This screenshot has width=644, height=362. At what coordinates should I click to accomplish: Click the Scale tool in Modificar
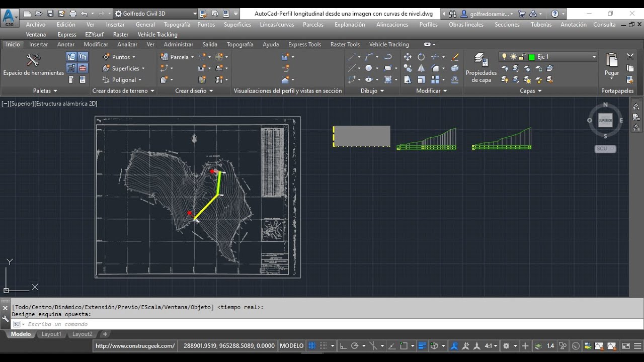(x=421, y=79)
